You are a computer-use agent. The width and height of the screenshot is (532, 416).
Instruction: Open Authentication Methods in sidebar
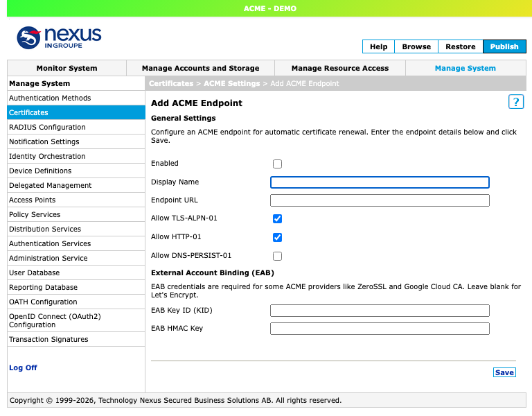pyautogui.click(x=76, y=98)
